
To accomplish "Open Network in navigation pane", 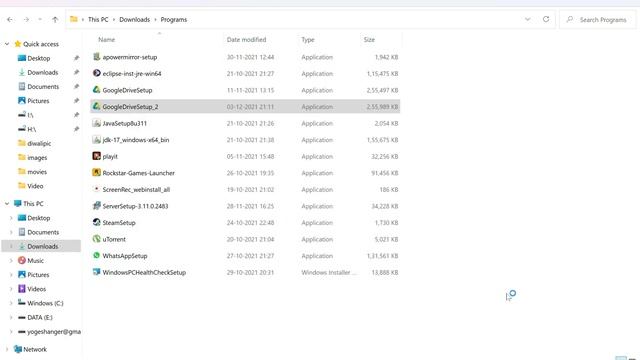I will coord(35,349).
